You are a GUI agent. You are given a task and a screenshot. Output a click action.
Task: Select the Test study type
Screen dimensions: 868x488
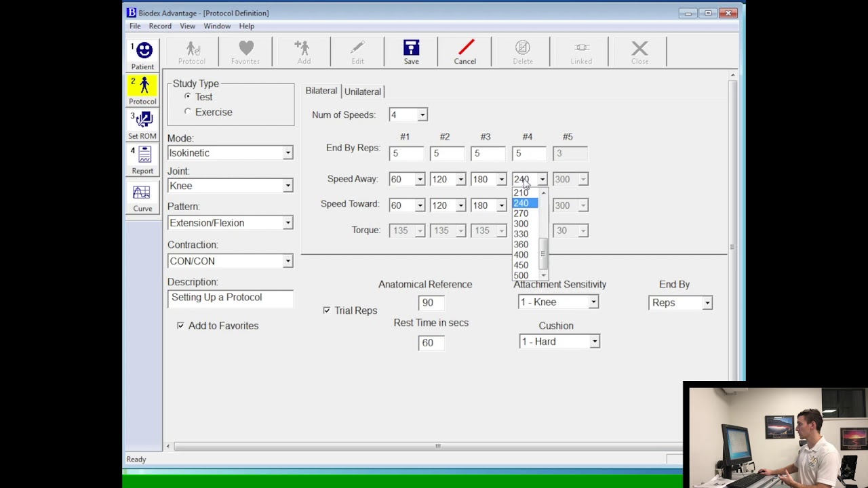click(x=188, y=96)
